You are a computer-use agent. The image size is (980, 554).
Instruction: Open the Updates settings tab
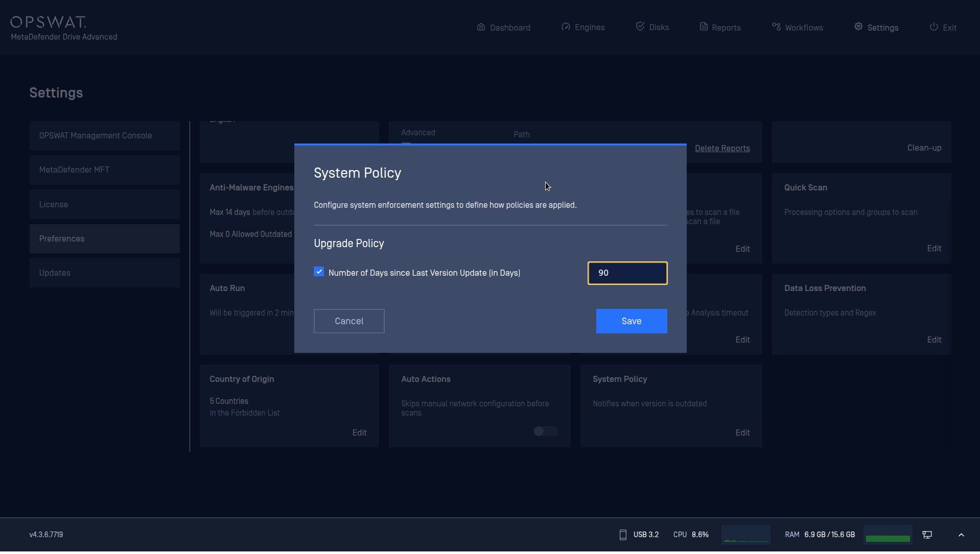pyautogui.click(x=104, y=273)
